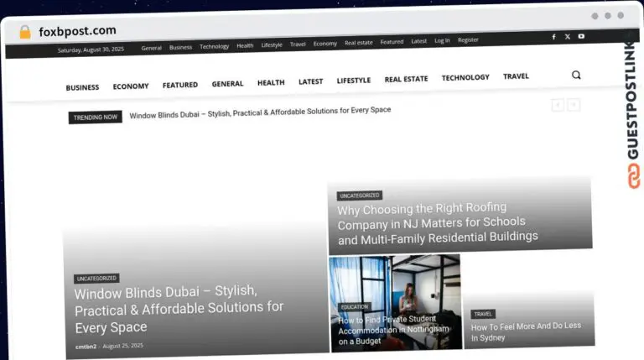Click the Facebook icon in top bar
The image size is (644, 360).
553,37
